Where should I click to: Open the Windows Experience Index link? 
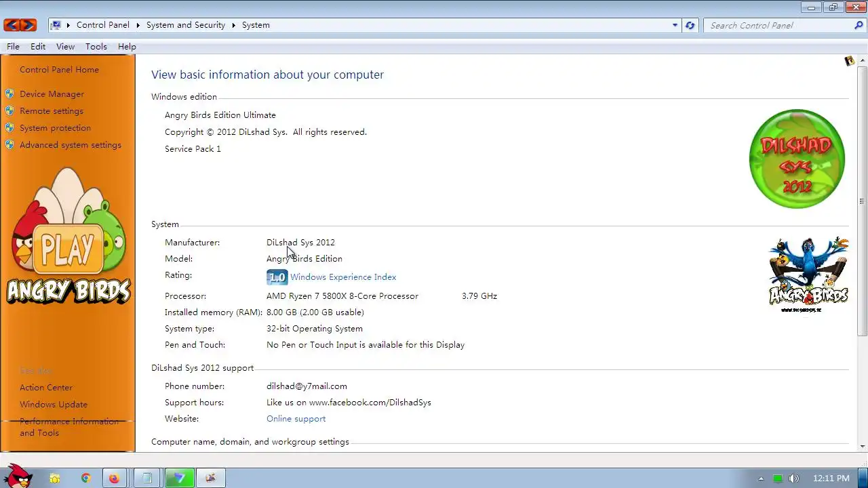point(343,277)
